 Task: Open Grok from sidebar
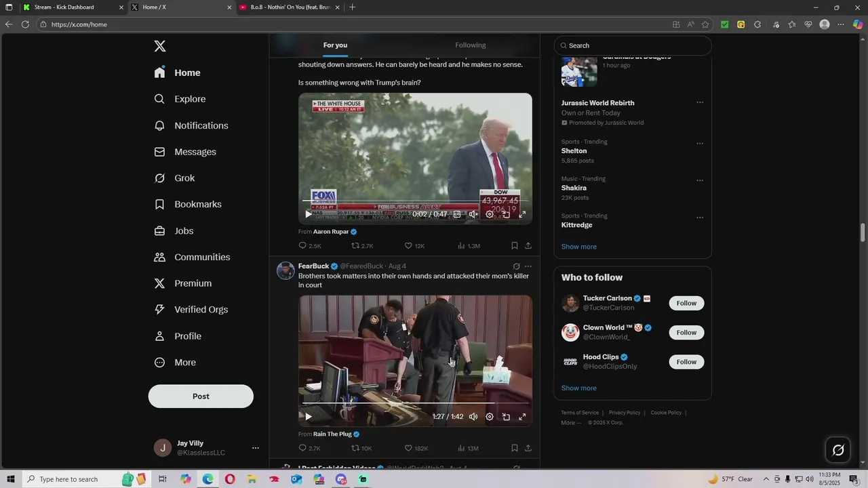[x=175, y=178]
